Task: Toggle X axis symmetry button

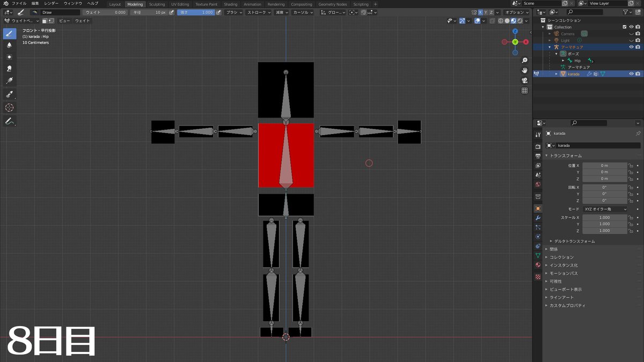Action: (480, 12)
